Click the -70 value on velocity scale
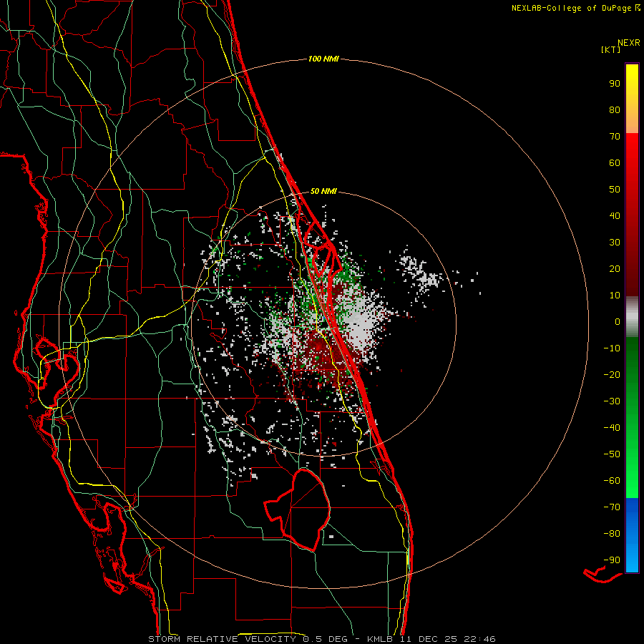Viewport: 644px width, 644px height. [x=612, y=507]
